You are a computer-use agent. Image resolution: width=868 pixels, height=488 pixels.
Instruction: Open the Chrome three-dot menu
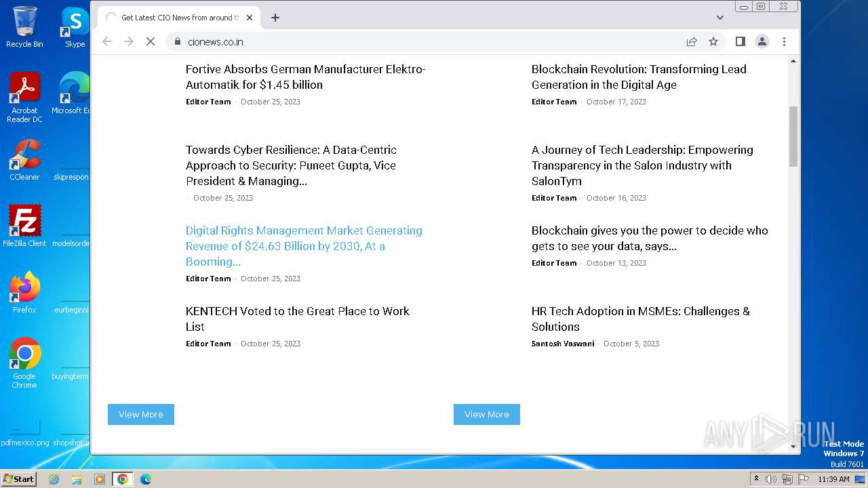click(784, 41)
